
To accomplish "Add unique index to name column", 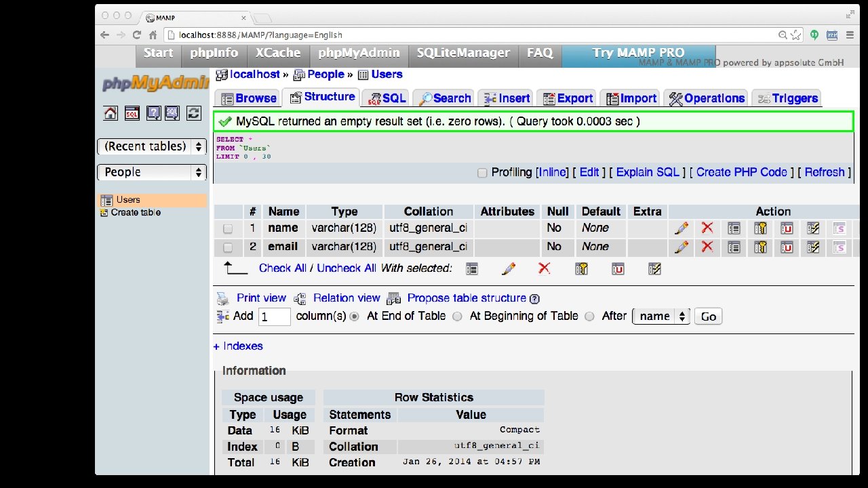I will (787, 228).
